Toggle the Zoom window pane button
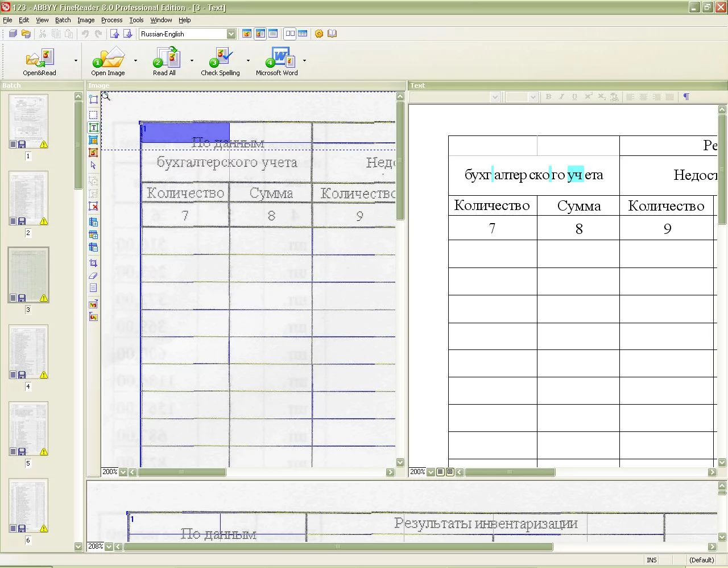 [x=290, y=34]
